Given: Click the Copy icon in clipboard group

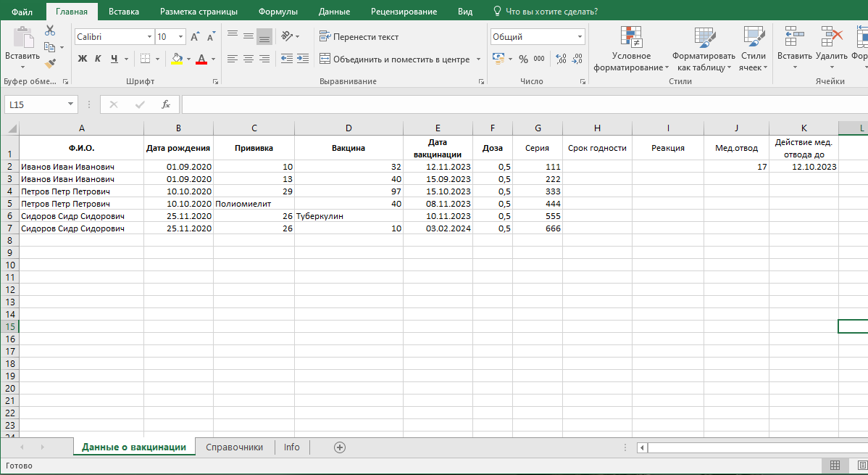Looking at the screenshot, I should [50, 48].
